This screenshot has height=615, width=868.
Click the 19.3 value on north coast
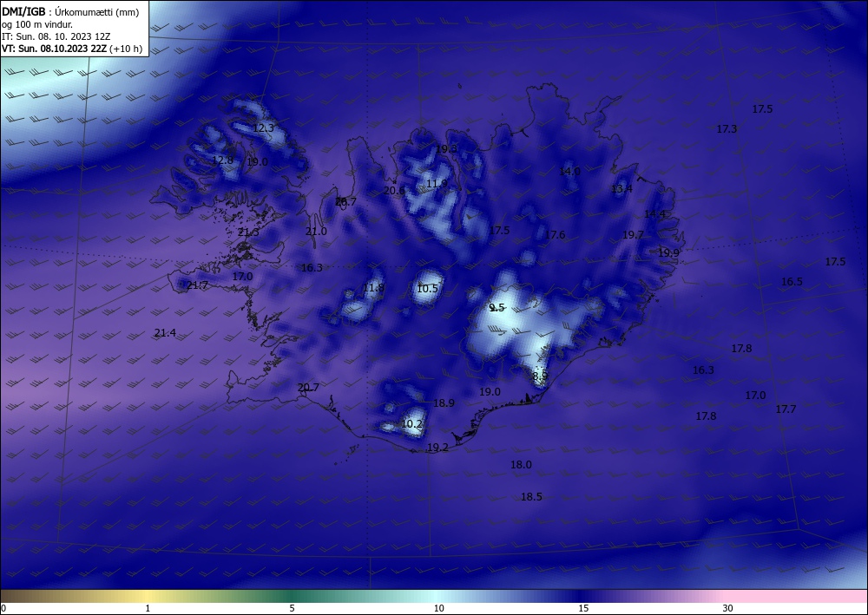pos(446,149)
